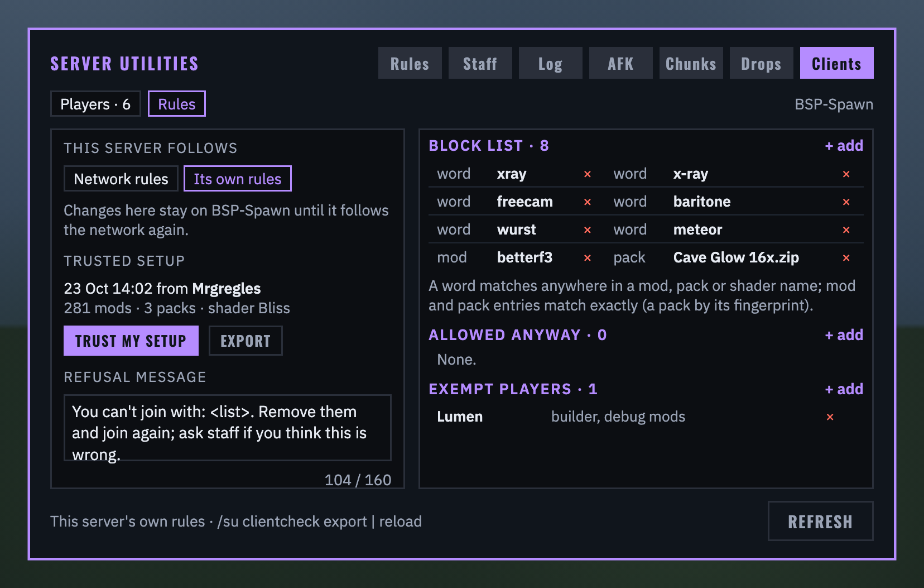Click the 'builder, debug mods' note
Screen dimensions: 924x588
618,417
